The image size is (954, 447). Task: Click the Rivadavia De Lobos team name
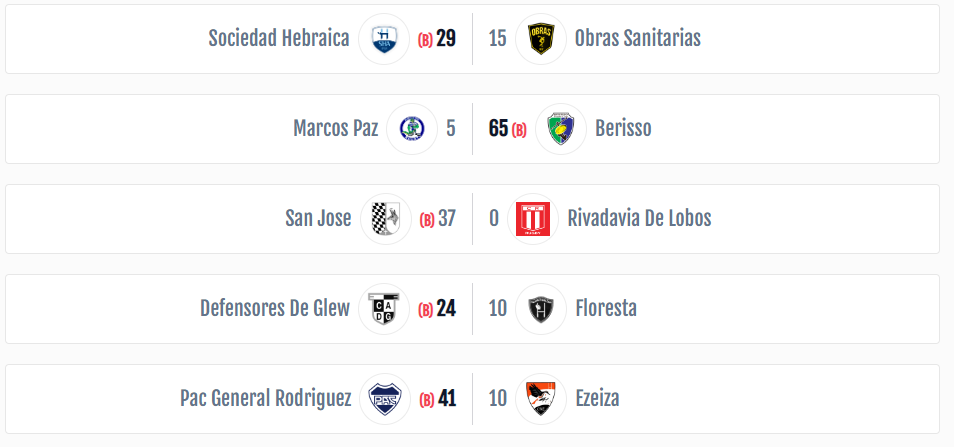pyautogui.click(x=639, y=218)
